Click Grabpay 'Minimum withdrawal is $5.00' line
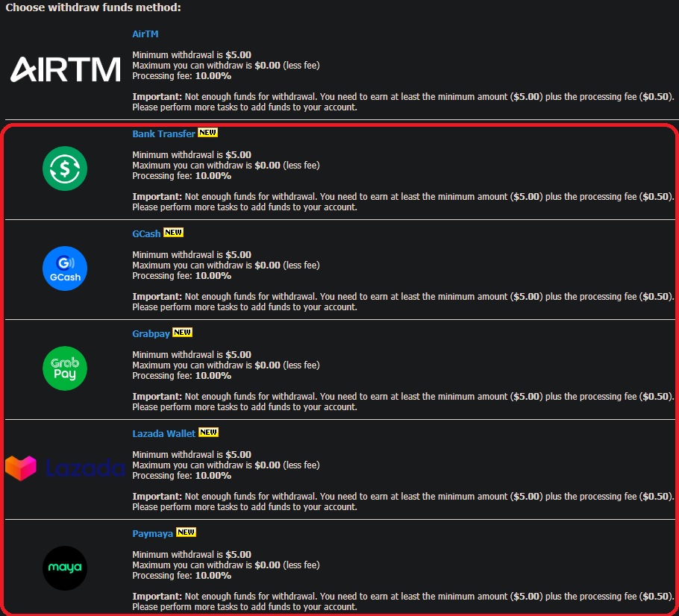 192,355
